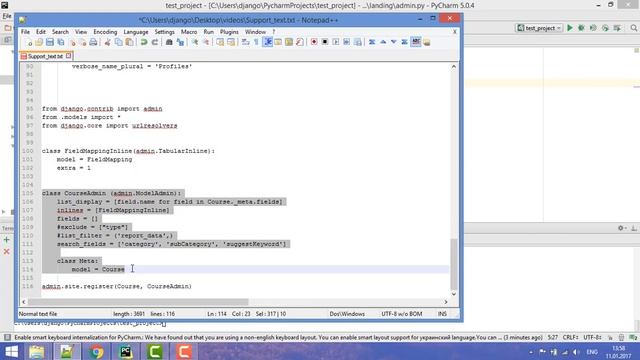Image resolution: width=640 pixels, height=360 pixels.
Task: Open the Language menu
Action: (x=136, y=32)
